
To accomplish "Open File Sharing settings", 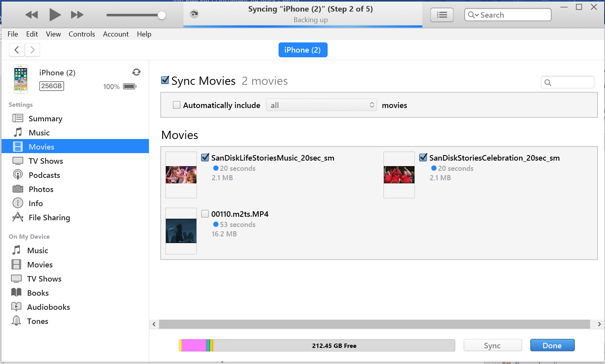I will [75, 218].
